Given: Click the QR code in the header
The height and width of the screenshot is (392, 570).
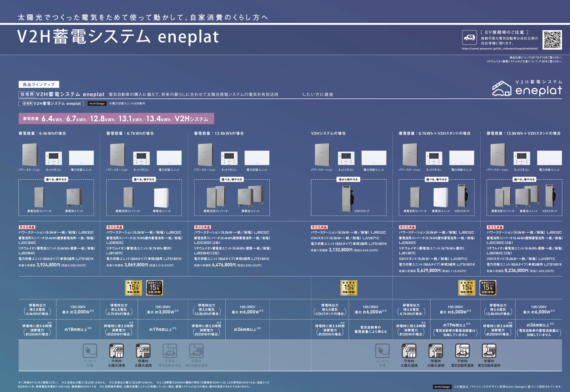Looking at the screenshot, I should [x=552, y=40].
